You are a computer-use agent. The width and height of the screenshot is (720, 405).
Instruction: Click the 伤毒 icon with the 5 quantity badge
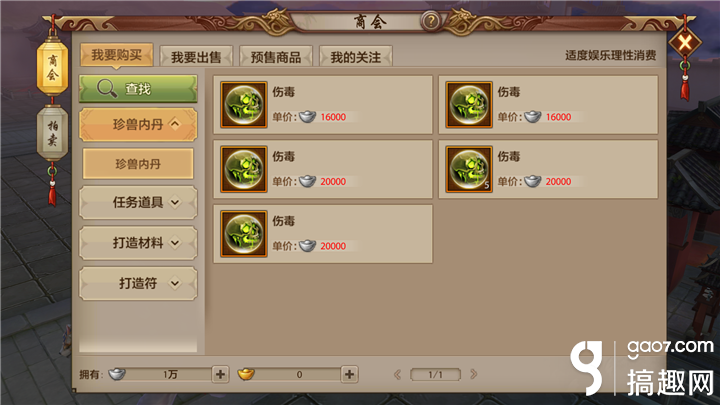[x=469, y=169]
